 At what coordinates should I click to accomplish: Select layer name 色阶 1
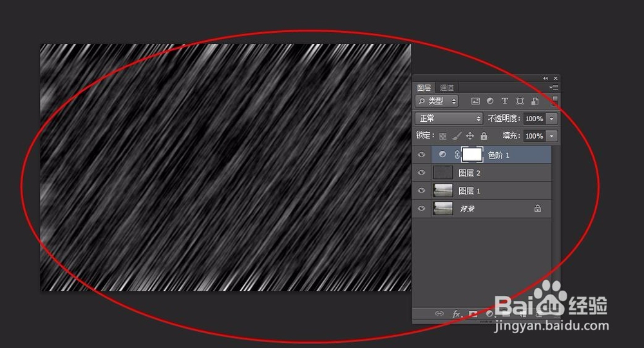click(x=498, y=155)
